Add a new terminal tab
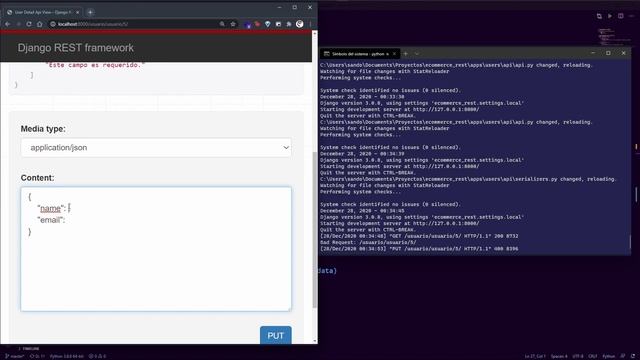This screenshot has width=640, height=360. click(406, 53)
